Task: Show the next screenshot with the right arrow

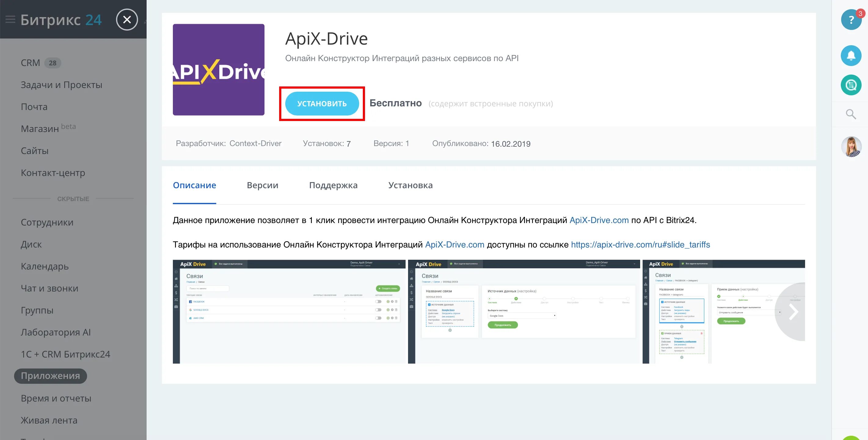Action: click(793, 312)
